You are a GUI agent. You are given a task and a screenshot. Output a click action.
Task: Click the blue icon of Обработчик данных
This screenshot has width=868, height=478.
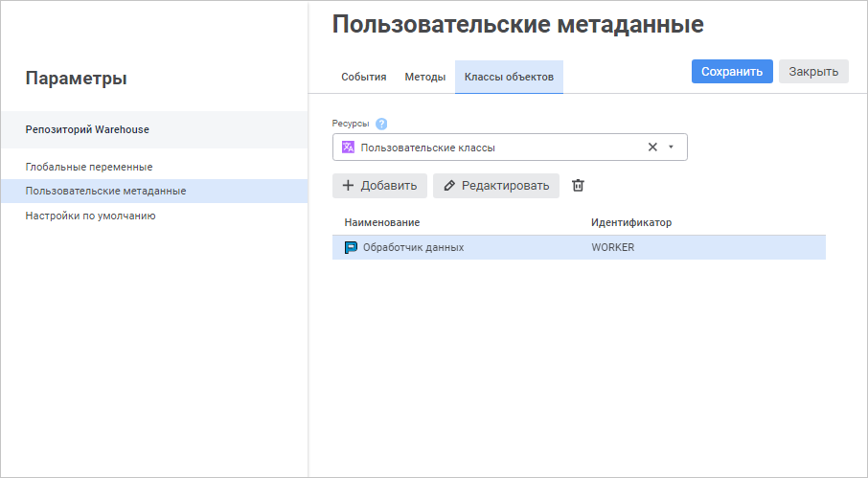(351, 247)
